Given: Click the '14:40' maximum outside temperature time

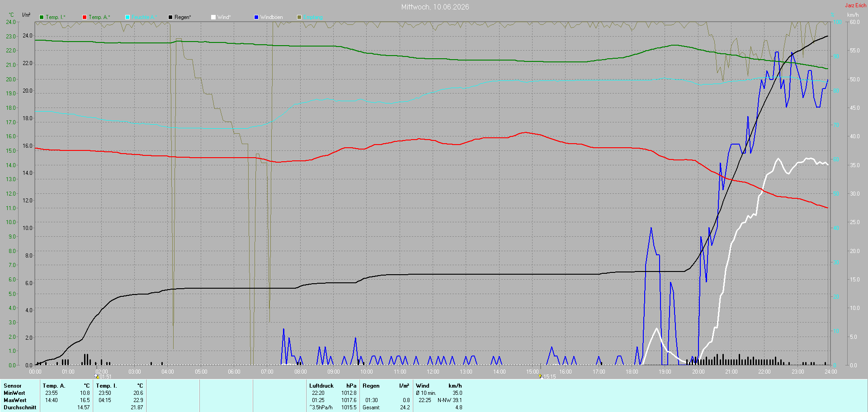Looking at the screenshot, I should (x=52, y=400).
